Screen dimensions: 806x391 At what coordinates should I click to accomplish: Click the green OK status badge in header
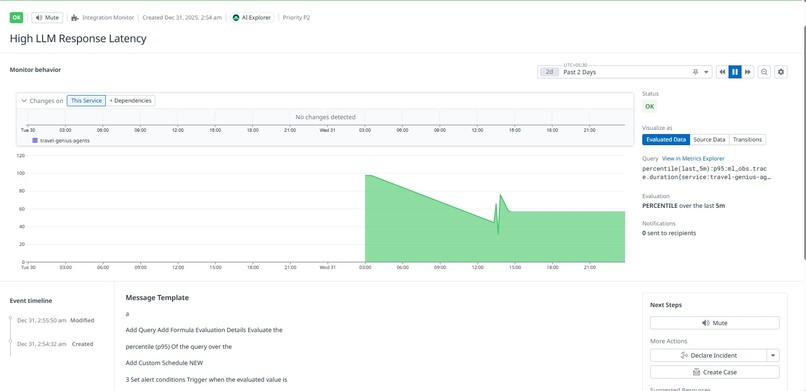tap(16, 17)
